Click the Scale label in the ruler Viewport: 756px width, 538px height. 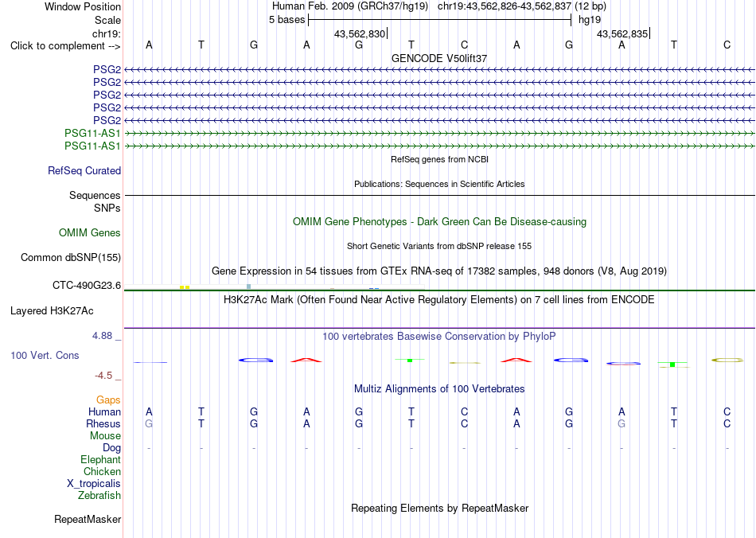(107, 20)
